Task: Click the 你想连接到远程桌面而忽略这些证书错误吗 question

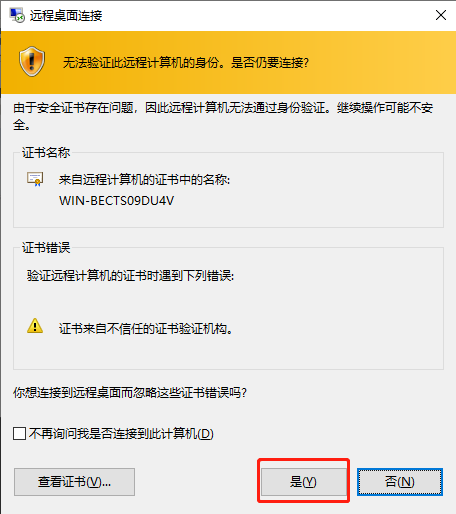Action: pyautogui.click(x=130, y=393)
